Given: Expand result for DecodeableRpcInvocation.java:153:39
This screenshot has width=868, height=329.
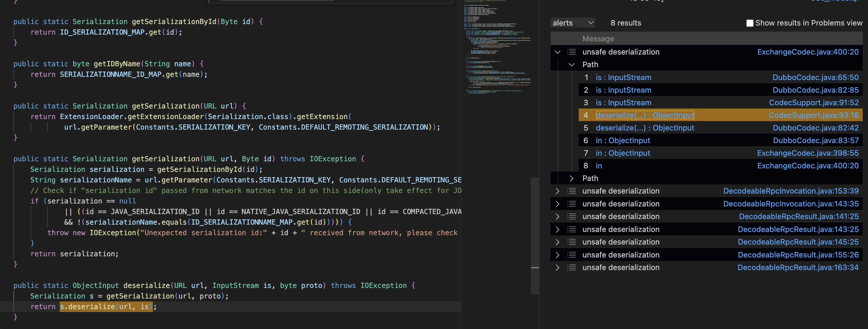Looking at the screenshot, I should [x=557, y=191].
